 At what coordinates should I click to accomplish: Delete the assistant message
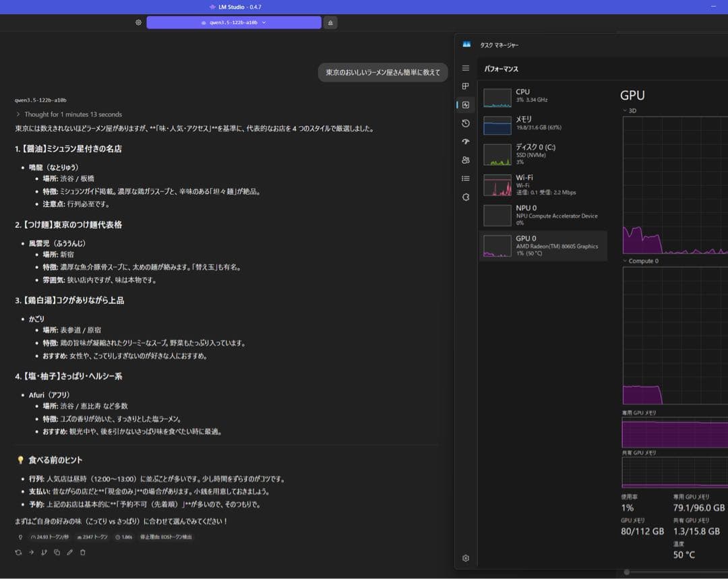82,552
